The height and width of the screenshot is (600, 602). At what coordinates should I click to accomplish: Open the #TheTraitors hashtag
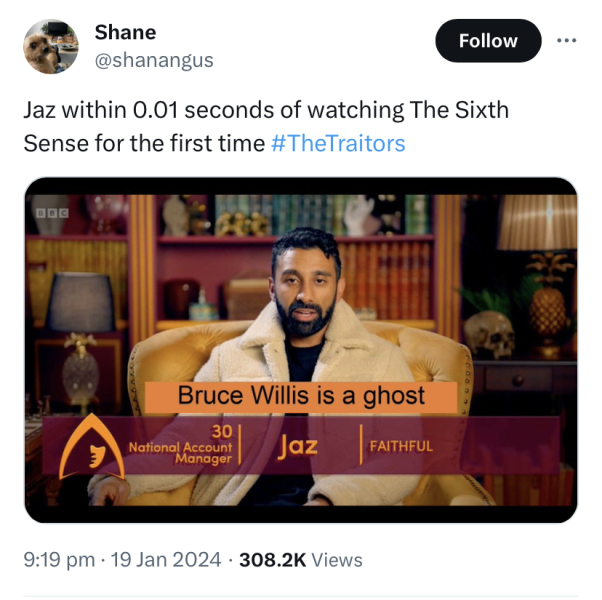338,144
